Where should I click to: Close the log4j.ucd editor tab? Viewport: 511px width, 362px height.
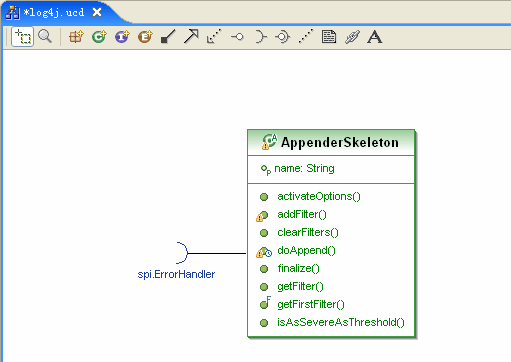97,12
